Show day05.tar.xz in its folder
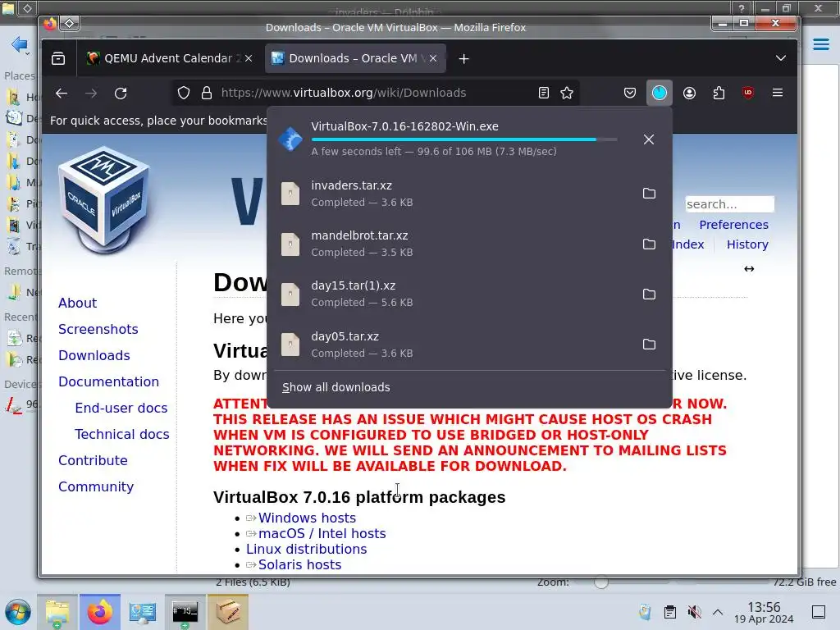Image resolution: width=840 pixels, height=630 pixels. [649, 345]
